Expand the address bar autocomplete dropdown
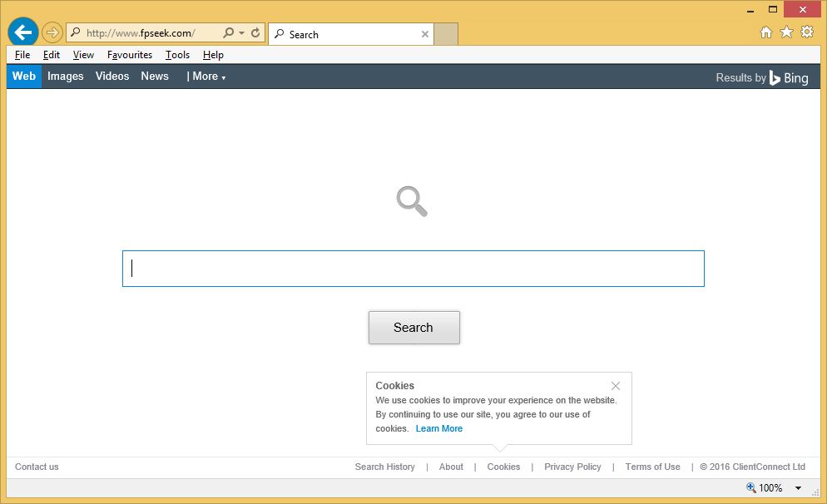Viewport: 827px width, 504px height. (x=242, y=33)
